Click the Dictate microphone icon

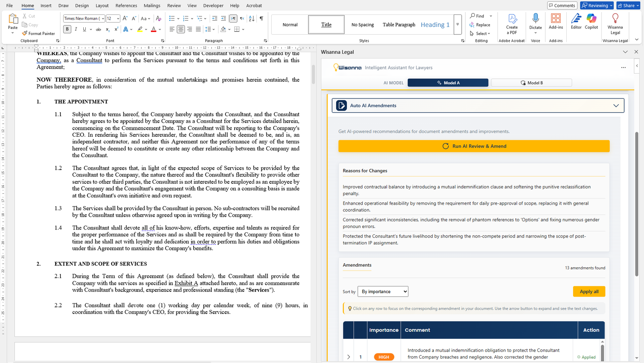(535, 18)
